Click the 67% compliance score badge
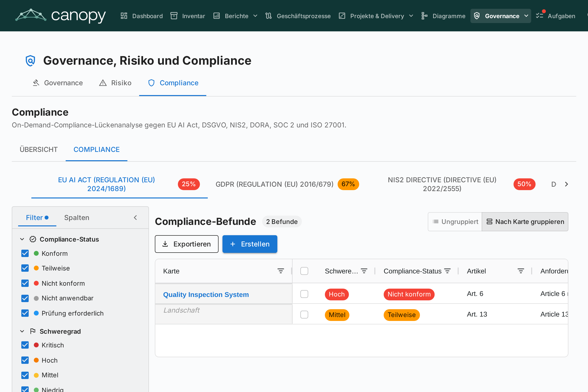The width and height of the screenshot is (588, 392). (x=348, y=184)
